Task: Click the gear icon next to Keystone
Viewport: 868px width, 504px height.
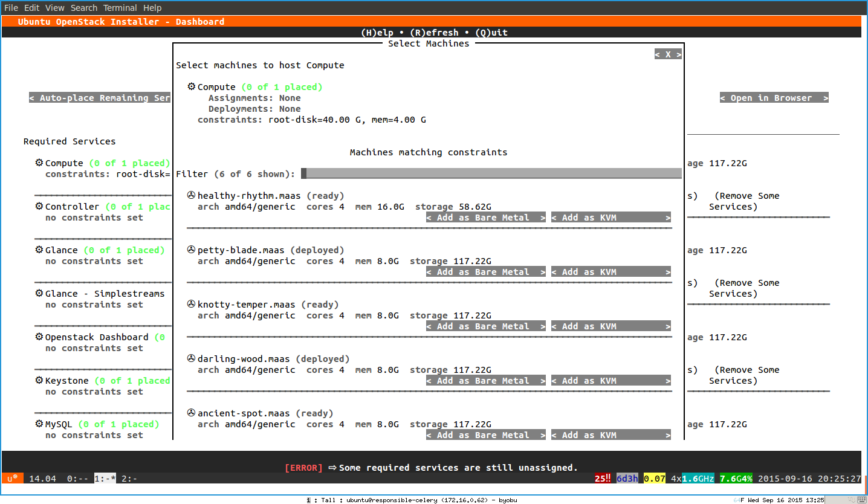Action: [x=39, y=381]
